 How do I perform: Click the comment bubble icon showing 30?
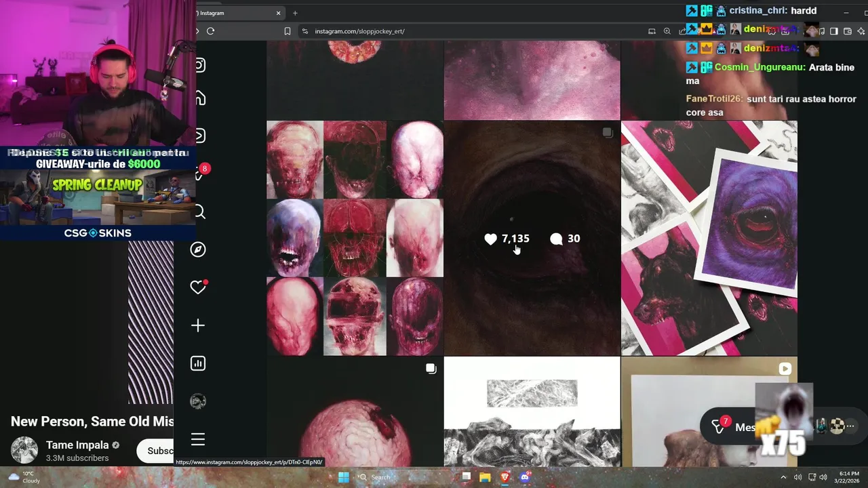pyautogui.click(x=556, y=239)
